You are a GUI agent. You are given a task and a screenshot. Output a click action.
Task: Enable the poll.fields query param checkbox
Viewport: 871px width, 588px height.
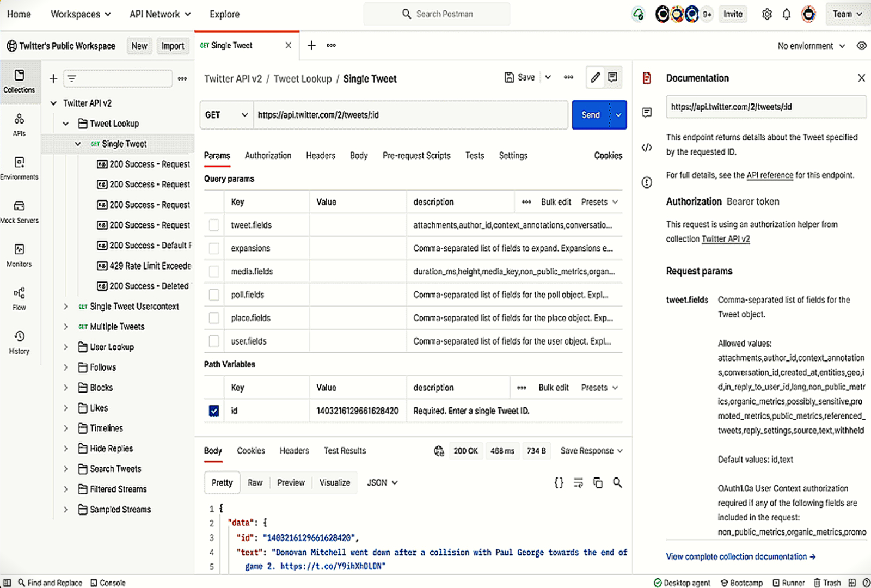[214, 295]
